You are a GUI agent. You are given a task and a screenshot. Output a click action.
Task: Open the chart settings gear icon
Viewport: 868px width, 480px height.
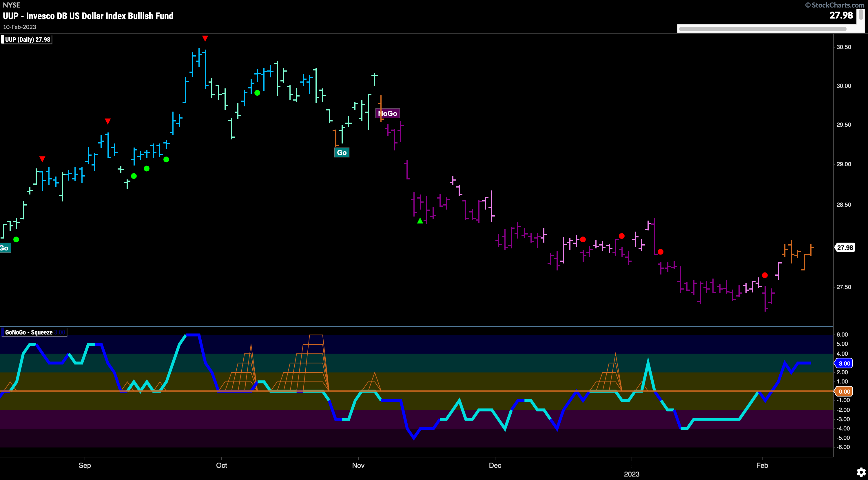[861, 472]
